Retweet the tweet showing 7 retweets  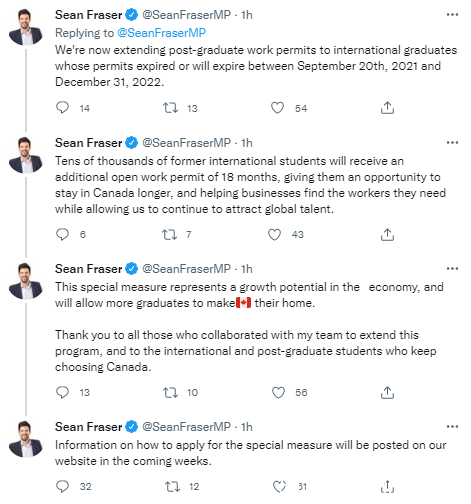169,235
